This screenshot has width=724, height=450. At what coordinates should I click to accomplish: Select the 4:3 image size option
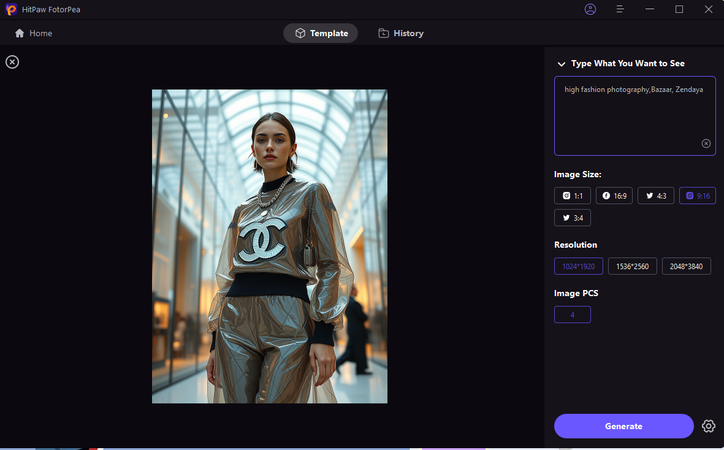[655, 196]
